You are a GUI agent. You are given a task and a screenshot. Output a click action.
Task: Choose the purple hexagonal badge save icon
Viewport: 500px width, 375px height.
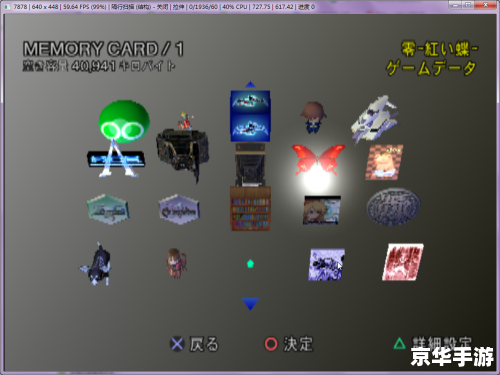click(x=179, y=209)
